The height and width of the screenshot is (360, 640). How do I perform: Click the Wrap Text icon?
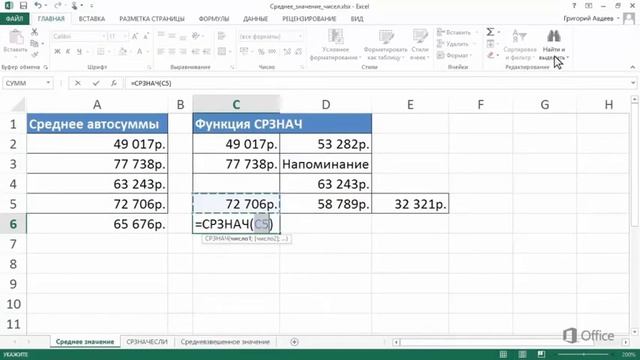(x=222, y=36)
